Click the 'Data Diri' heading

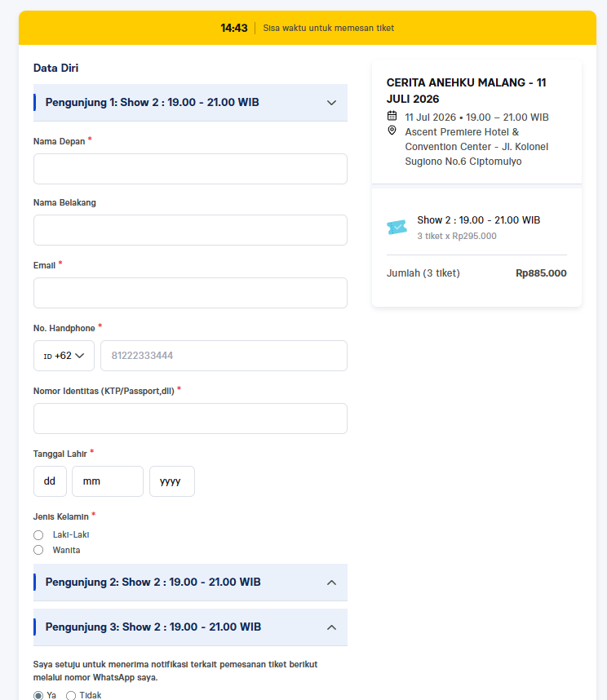[55, 68]
